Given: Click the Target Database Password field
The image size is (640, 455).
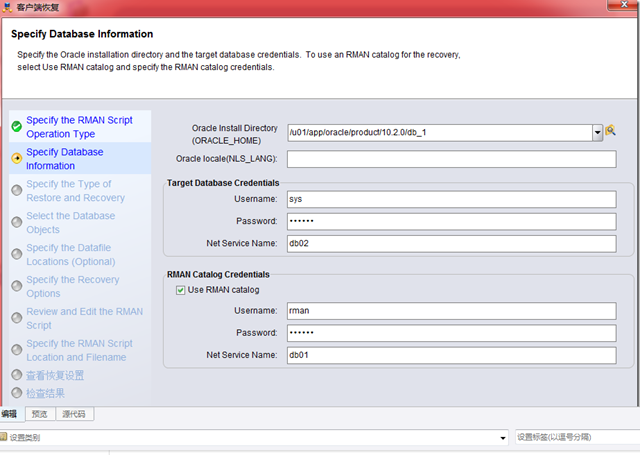Looking at the screenshot, I should [x=451, y=221].
